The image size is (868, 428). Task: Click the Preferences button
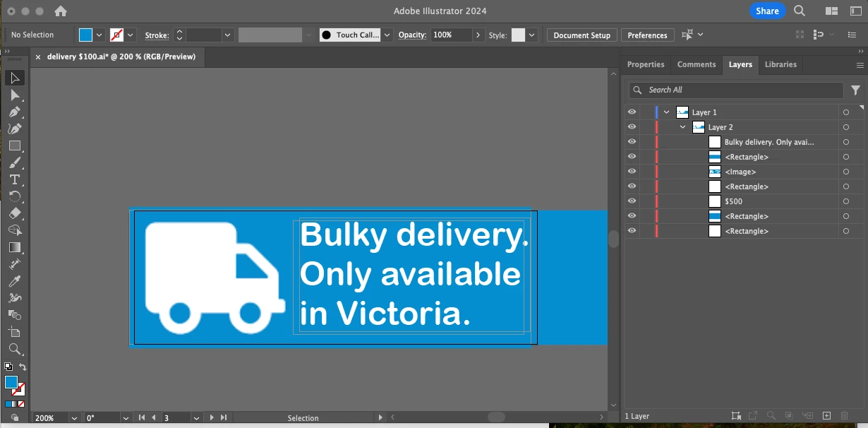647,35
